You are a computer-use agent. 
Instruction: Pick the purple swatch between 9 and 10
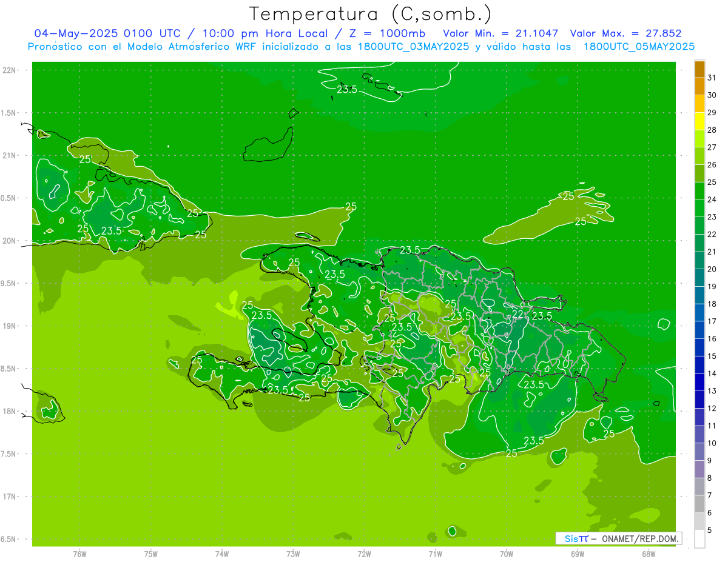tap(700, 452)
